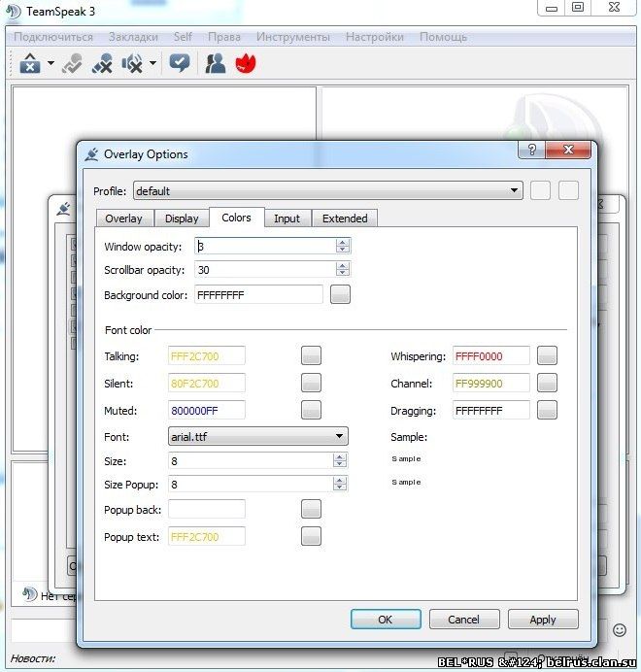This screenshot has height=672, width=641.
Task: Open contacts using the toolbar icon
Action: pos(216,63)
